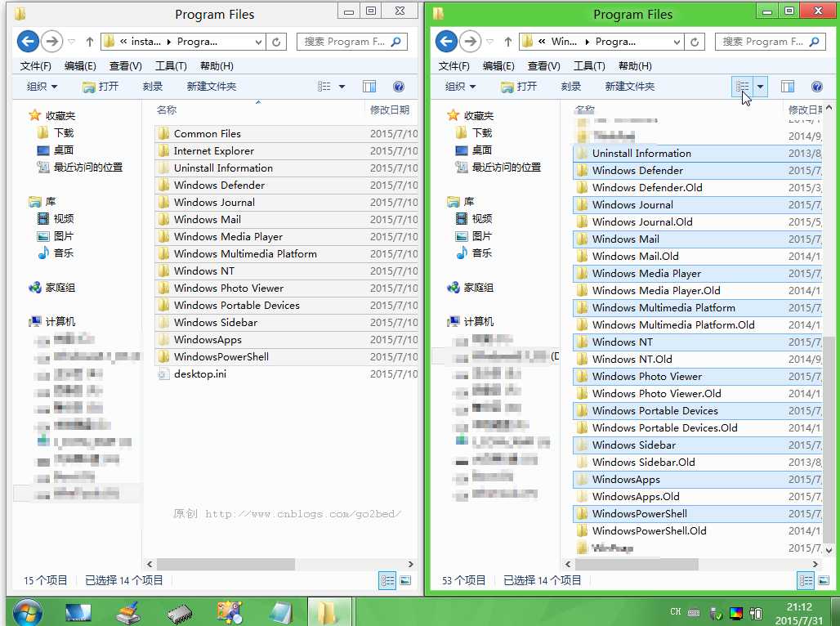Image resolution: width=840 pixels, height=626 pixels.
Task: Open the File Explorer taskbar button
Action: coord(329,612)
